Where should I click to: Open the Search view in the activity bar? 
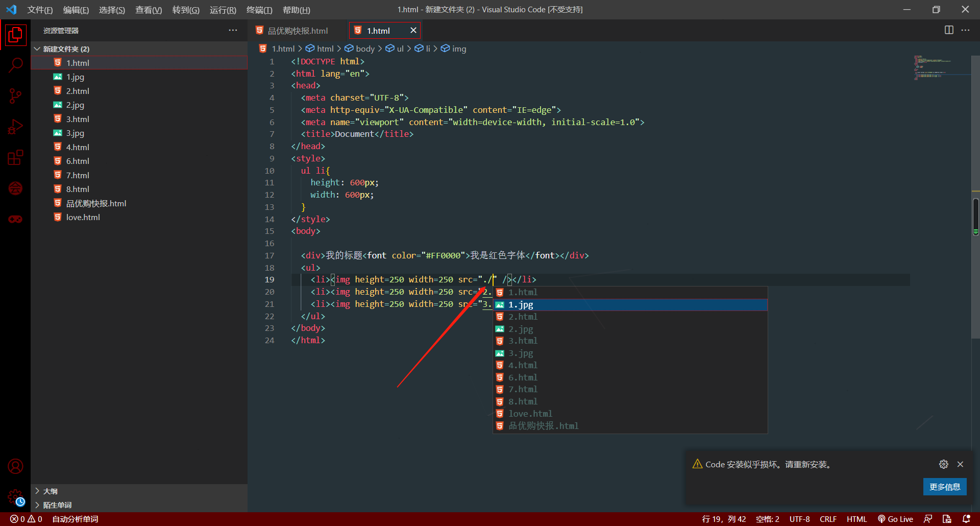pos(15,65)
